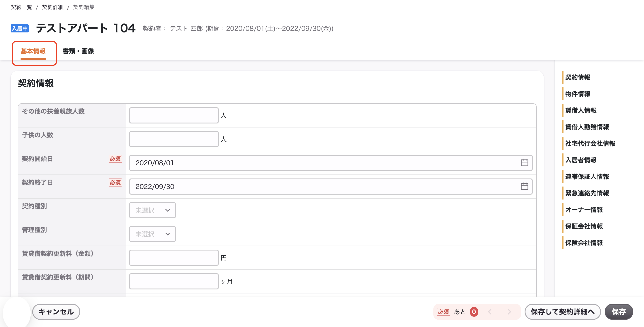The width and height of the screenshot is (644, 327).
Task: Click the キャンセル button
Action: pyautogui.click(x=56, y=312)
